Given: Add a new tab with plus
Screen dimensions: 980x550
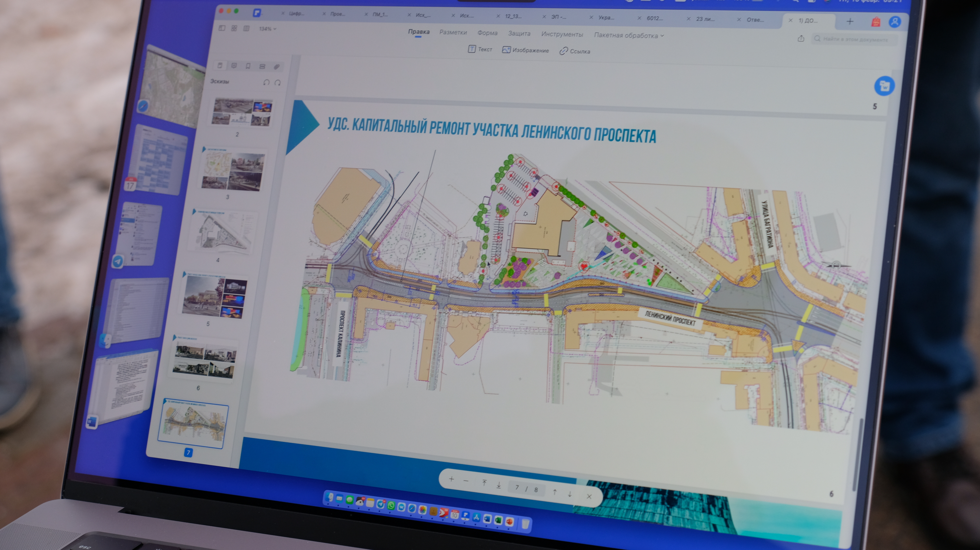Looking at the screenshot, I should coord(850,21).
